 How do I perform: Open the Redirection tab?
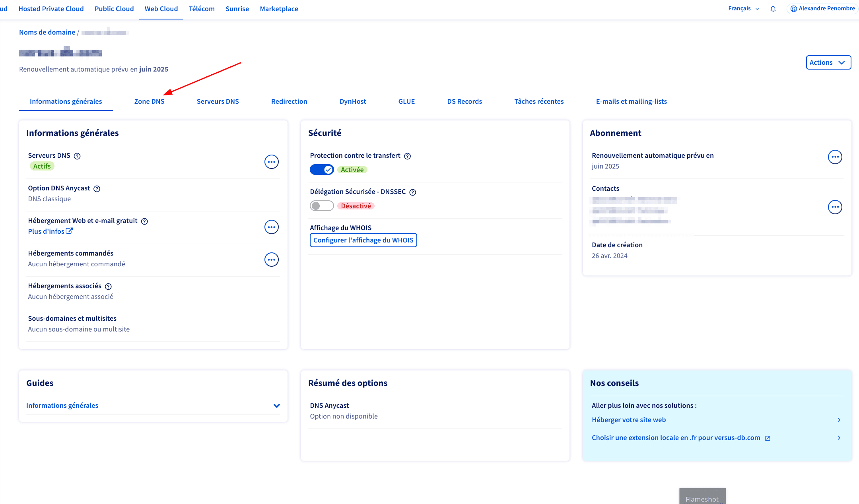tap(289, 101)
